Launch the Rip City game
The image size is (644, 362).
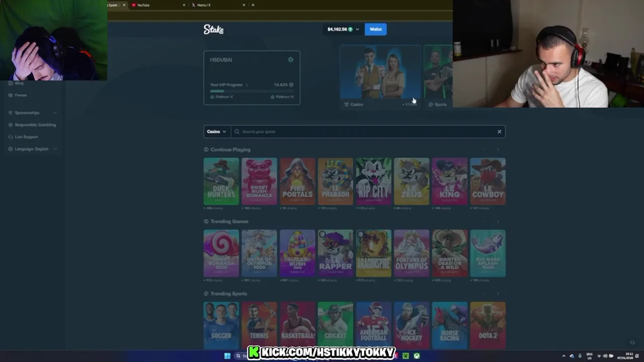[x=373, y=181]
